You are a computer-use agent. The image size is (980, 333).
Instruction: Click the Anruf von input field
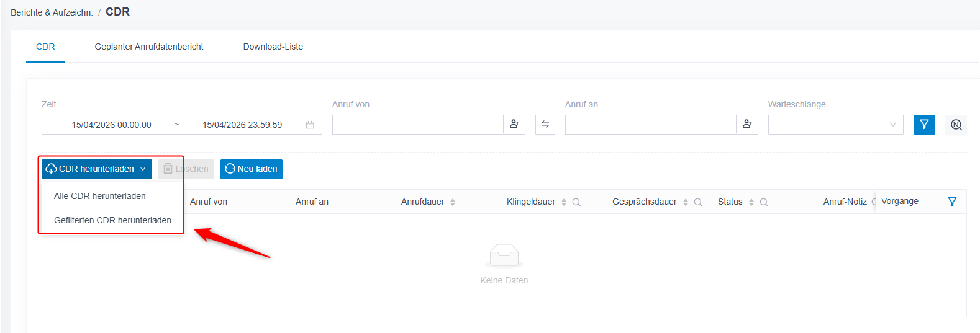[x=417, y=124]
